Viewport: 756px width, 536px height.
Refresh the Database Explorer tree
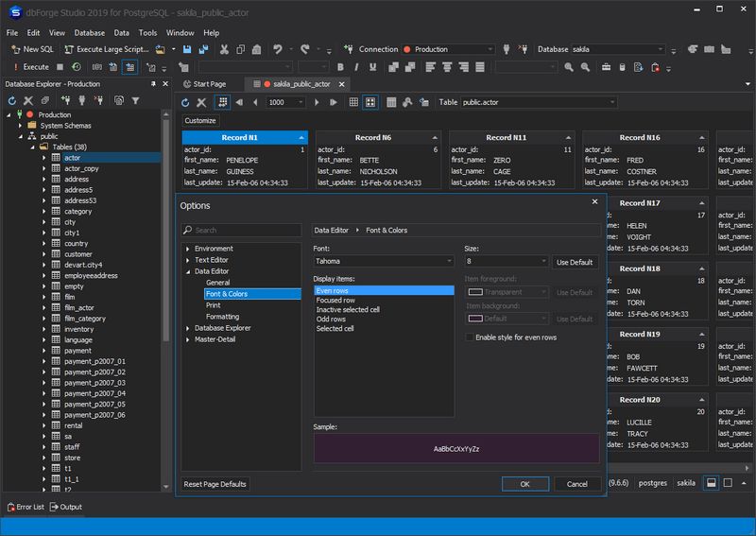click(11, 100)
